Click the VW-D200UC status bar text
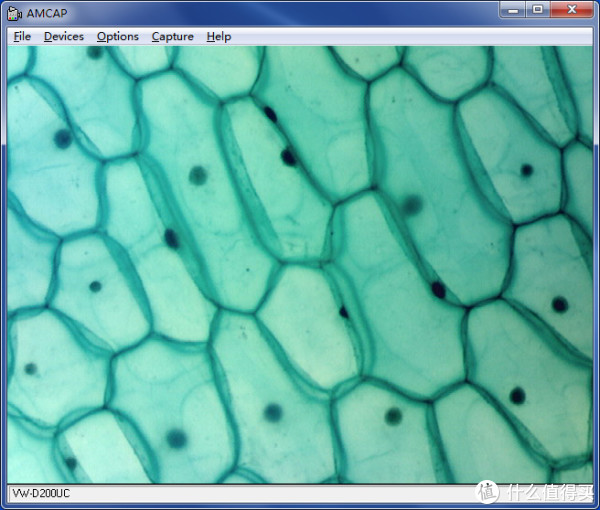Screen dimensions: 600x510 tap(41, 493)
